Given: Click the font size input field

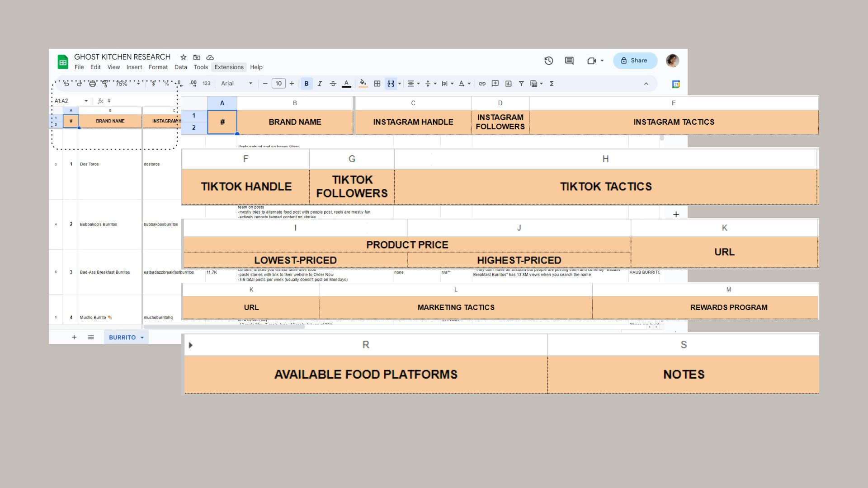Looking at the screenshot, I should pos(278,84).
